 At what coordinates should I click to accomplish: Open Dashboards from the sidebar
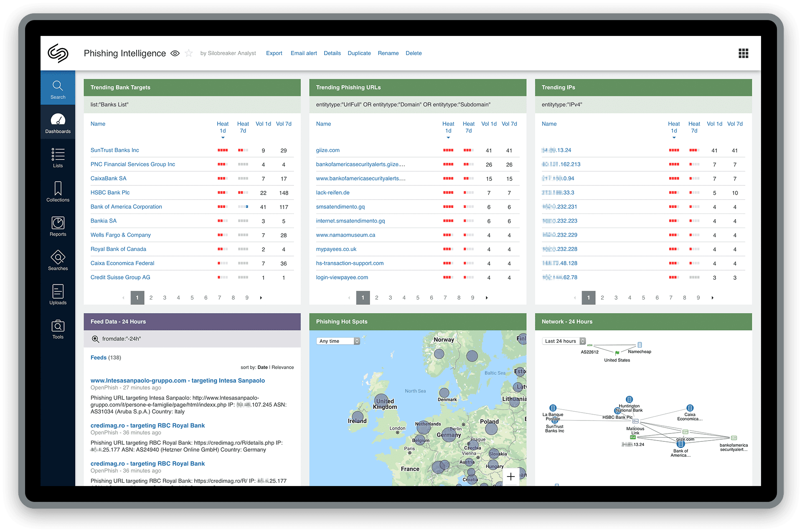pos(58,122)
